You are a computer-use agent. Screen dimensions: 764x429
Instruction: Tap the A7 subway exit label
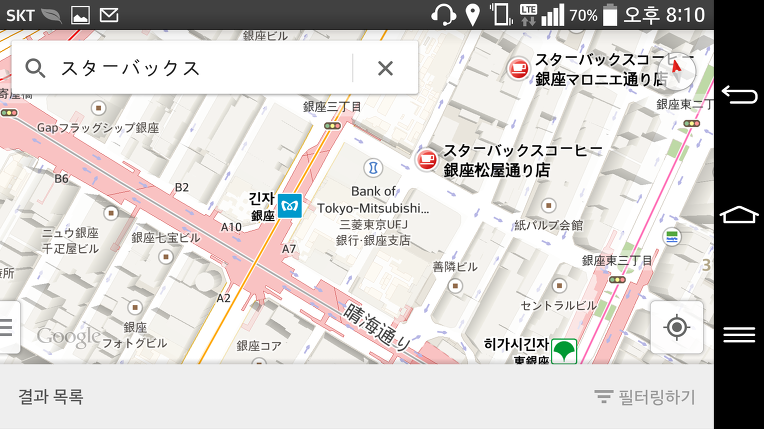[x=289, y=249]
